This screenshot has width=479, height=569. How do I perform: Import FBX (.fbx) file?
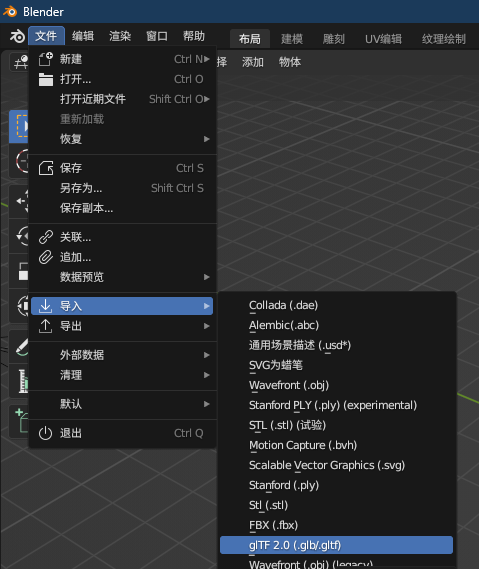336,525
